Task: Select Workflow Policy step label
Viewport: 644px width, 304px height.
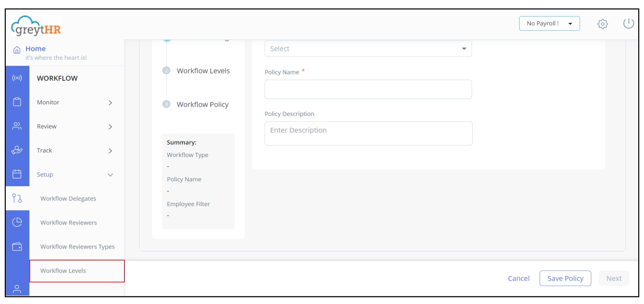Action: tap(203, 104)
